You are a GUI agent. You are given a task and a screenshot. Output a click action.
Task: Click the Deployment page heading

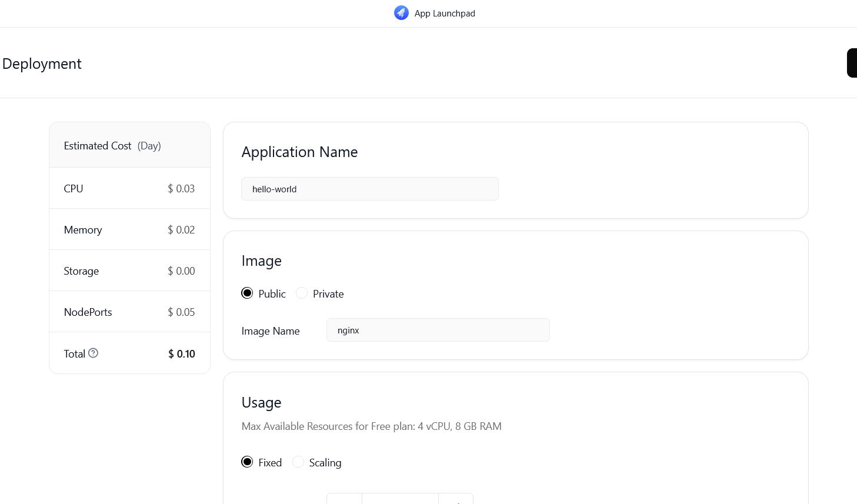42,64
